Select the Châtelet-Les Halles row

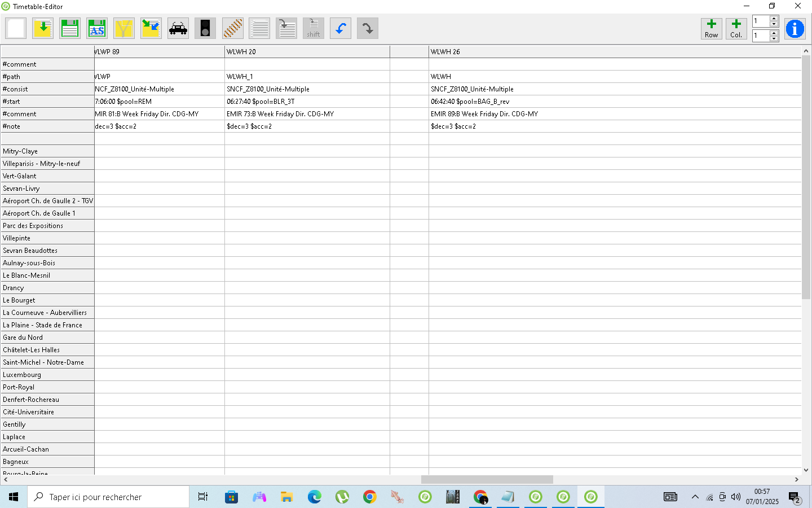[x=47, y=349]
